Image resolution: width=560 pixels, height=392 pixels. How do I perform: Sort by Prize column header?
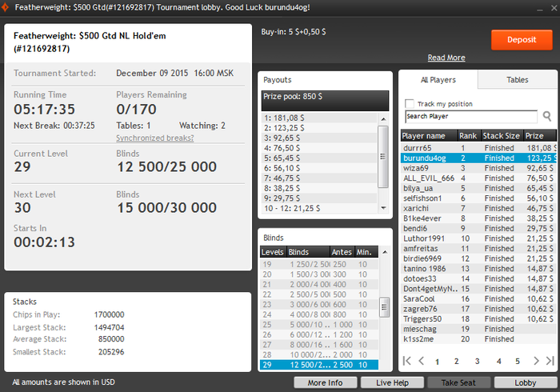pyautogui.click(x=540, y=136)
